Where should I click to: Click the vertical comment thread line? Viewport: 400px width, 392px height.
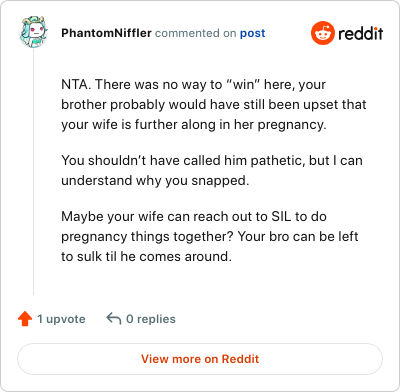(33, 172)
